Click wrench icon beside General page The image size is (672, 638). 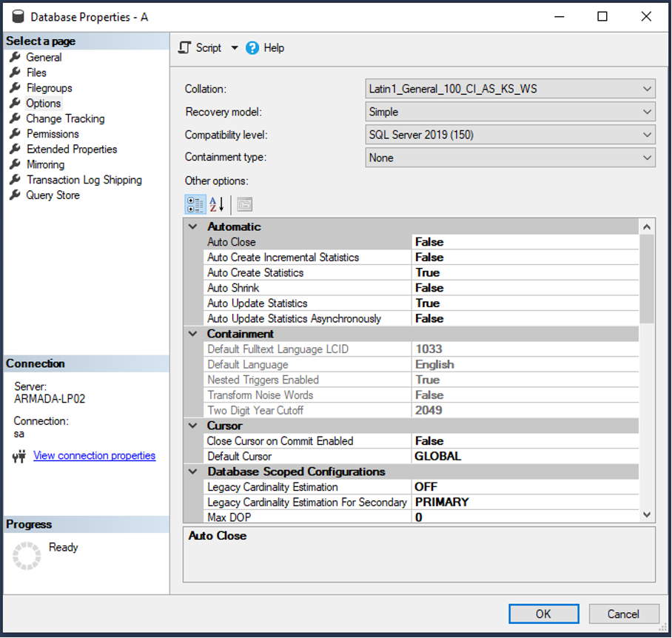tap(15, 57)
